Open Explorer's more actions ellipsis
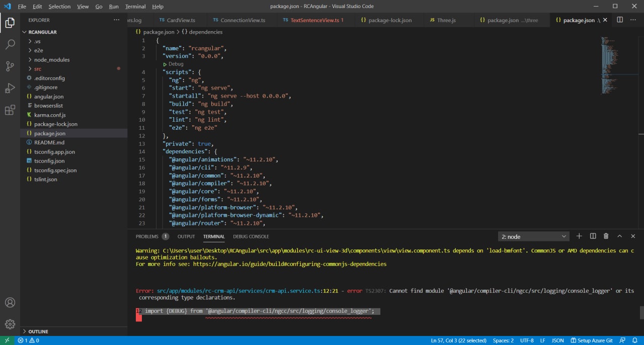Viewport: 644px width, 345px height. pos(117,20)
